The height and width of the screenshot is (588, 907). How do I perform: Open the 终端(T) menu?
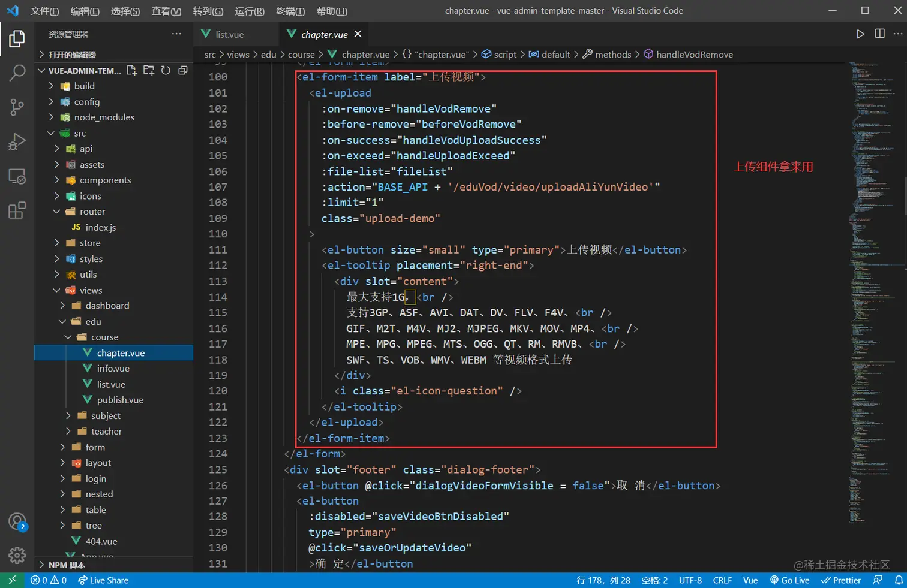[290, 11]
